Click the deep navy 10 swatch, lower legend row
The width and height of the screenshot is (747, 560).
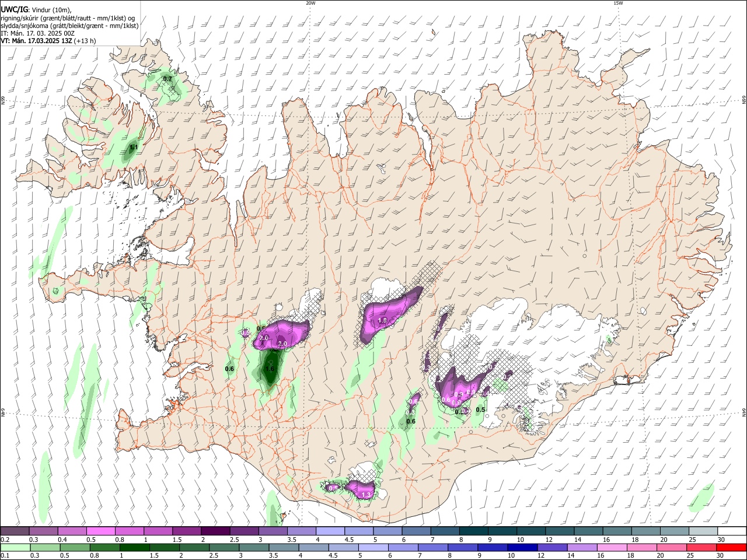coord(522,547)
